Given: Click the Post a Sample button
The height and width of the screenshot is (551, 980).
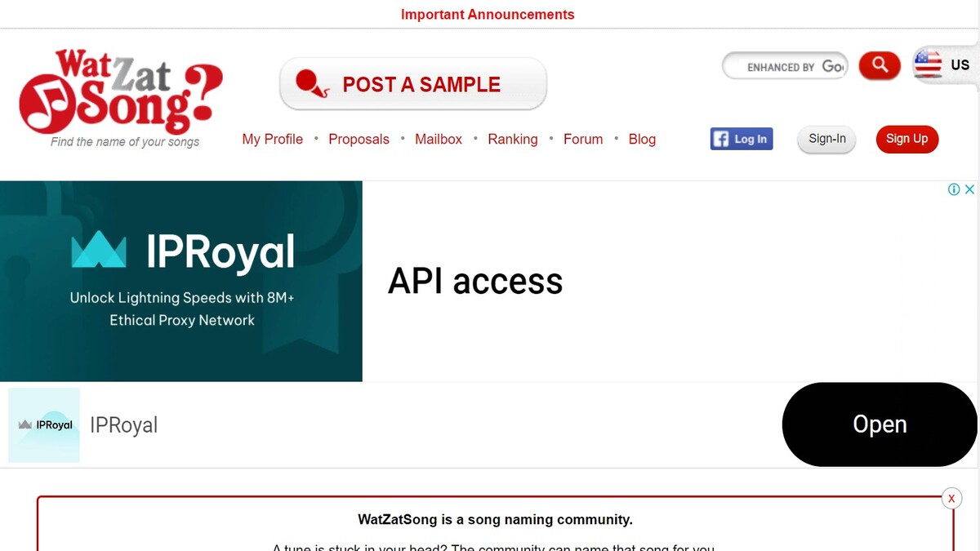Looking at the screenshot, I should point(413,84).
